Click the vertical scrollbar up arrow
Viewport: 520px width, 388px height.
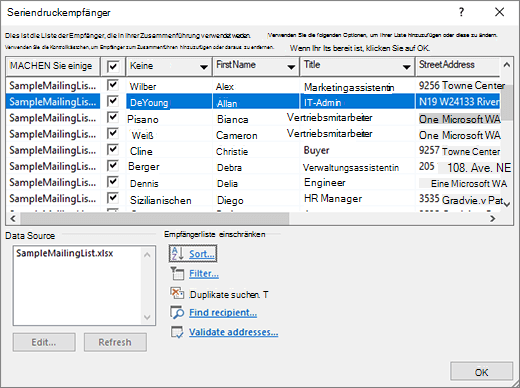tap(507, 65)
